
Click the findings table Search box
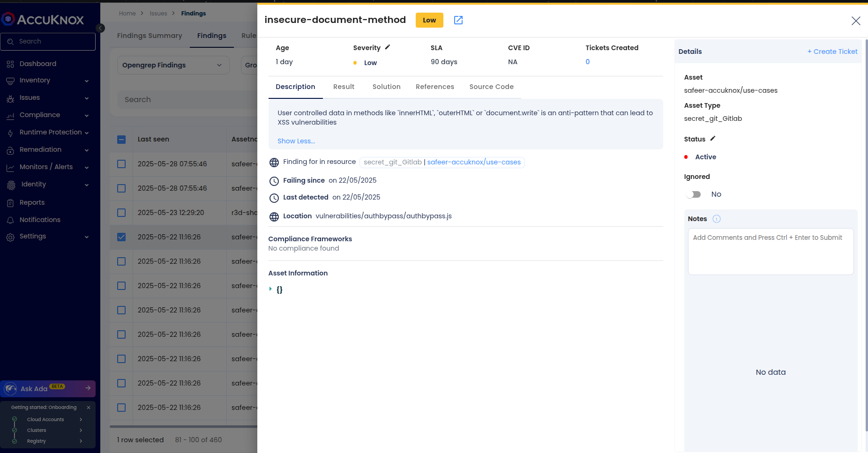pyautogui.click(x=187, y=100)
